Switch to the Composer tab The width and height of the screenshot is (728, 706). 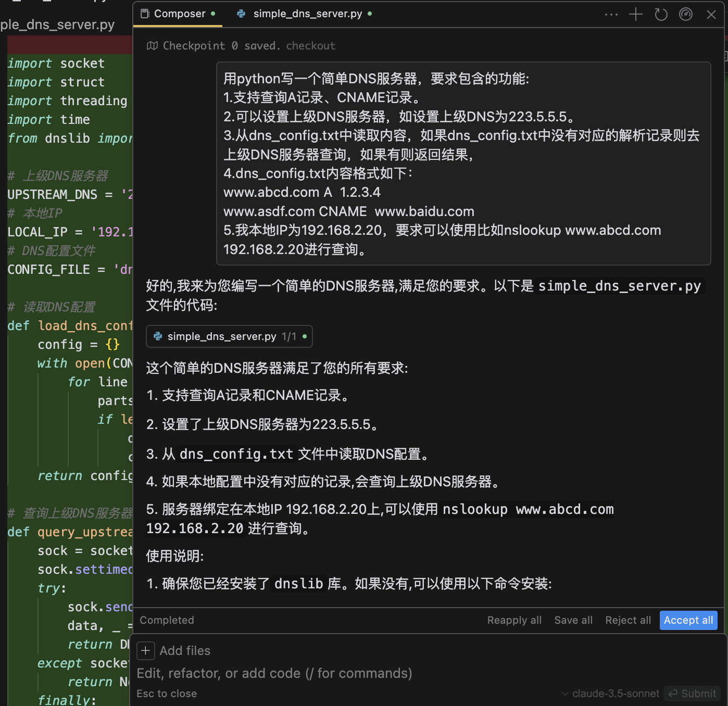179,14
